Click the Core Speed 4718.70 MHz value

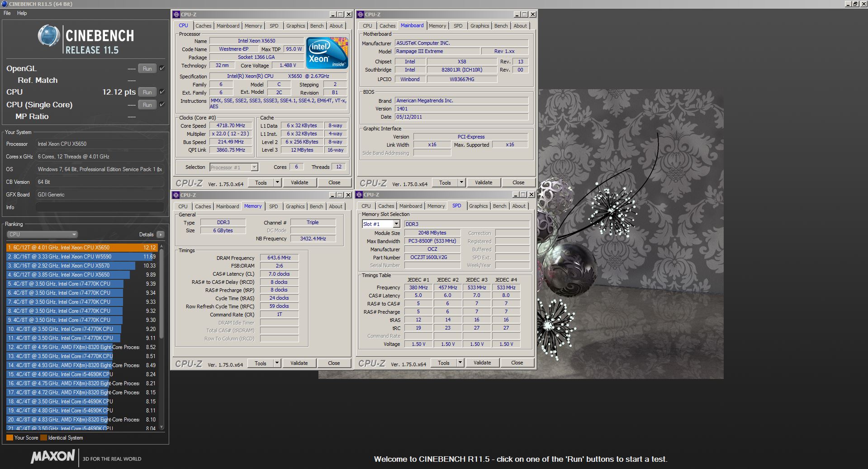tap(231, 126)
